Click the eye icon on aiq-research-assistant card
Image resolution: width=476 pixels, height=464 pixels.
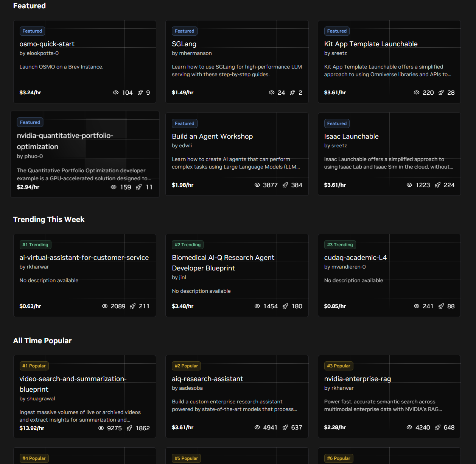click(x=257, y=427)
